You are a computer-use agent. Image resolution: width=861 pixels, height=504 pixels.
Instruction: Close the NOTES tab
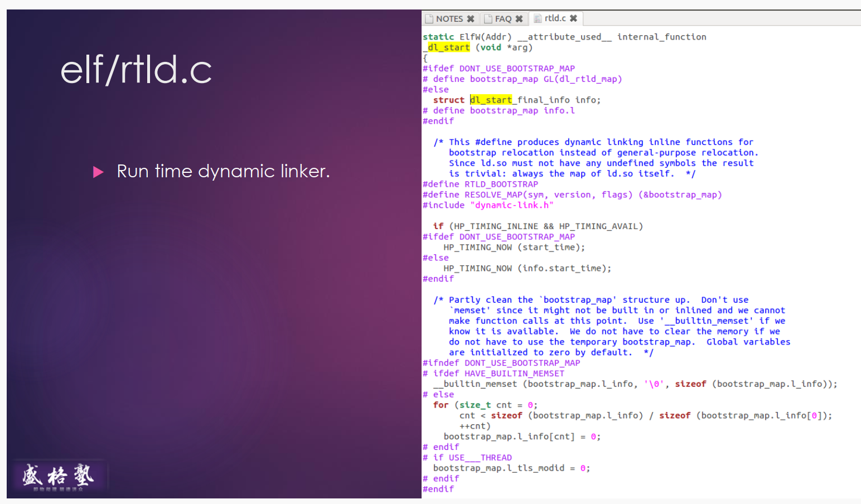point(471,19)
